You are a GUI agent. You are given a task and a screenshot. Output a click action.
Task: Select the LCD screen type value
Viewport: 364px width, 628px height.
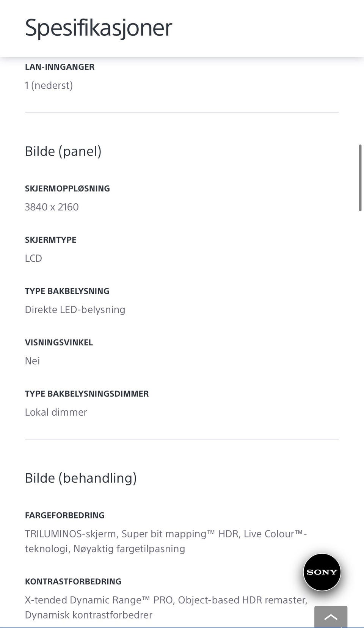point(33,258)
